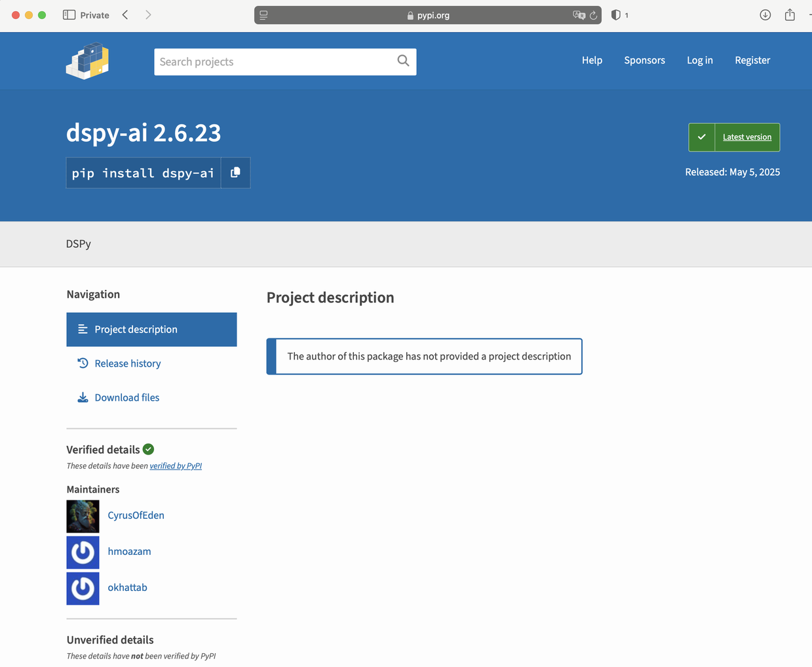Image resolution: width=812 pixels, height=667 pixels.
Task: Click the verified green check badge
Action: [149, 449]
